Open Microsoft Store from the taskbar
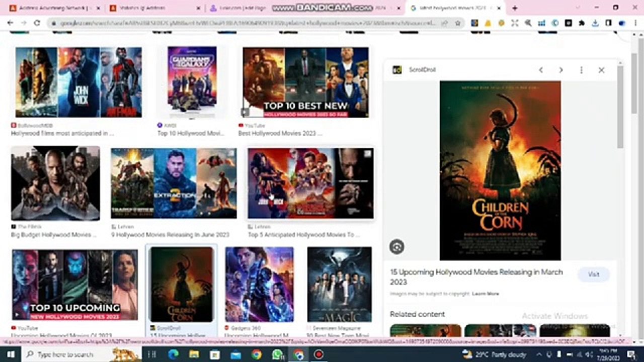Image resolution: width=644 pixels, height=362 pixels. [215, 354]
